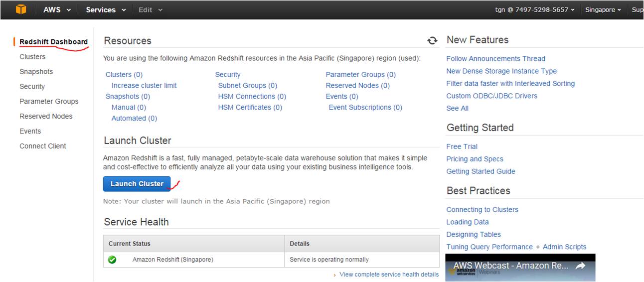Select Clusters in the left sidebar
Viewport: 644px width, 282px height.
pyautogui.click(x=32, y=57)
